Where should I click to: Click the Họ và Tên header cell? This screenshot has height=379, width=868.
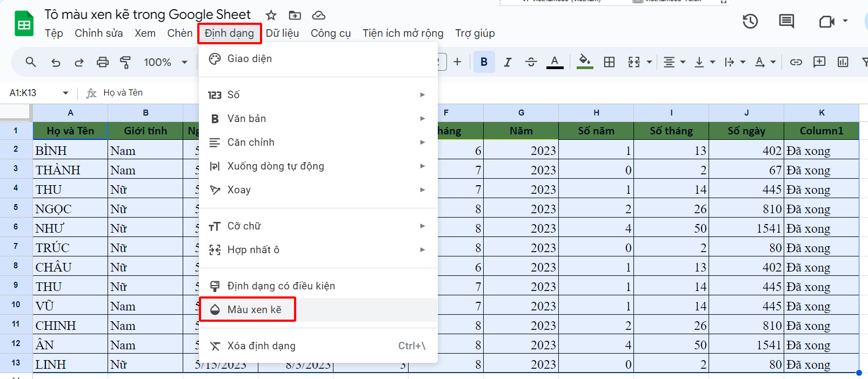[x=70, y=131]
